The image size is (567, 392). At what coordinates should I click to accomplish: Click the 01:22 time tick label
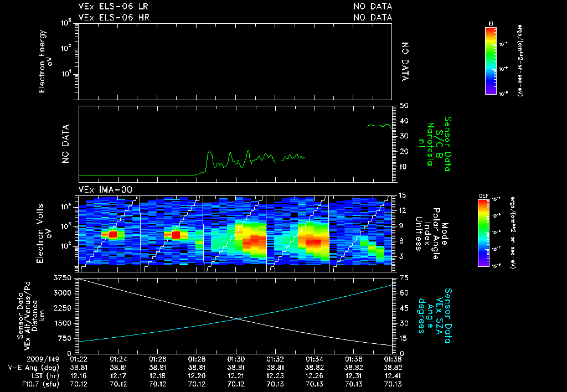79,359
